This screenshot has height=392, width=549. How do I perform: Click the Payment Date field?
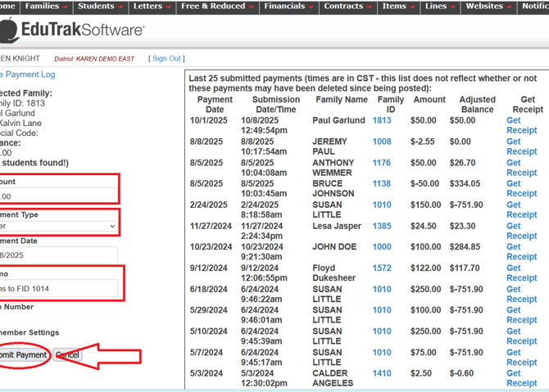point(57,255)
